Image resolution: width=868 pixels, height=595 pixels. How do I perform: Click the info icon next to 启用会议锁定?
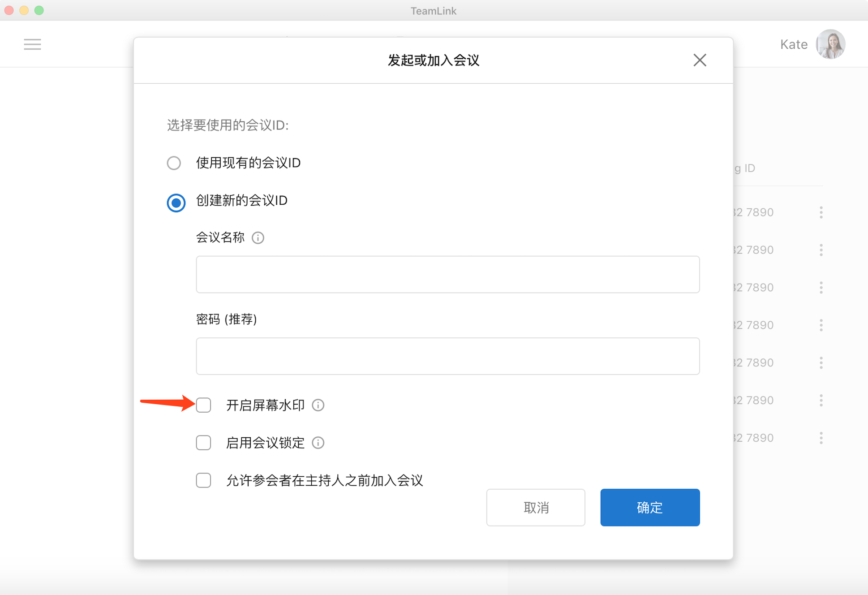pos(318,443)
